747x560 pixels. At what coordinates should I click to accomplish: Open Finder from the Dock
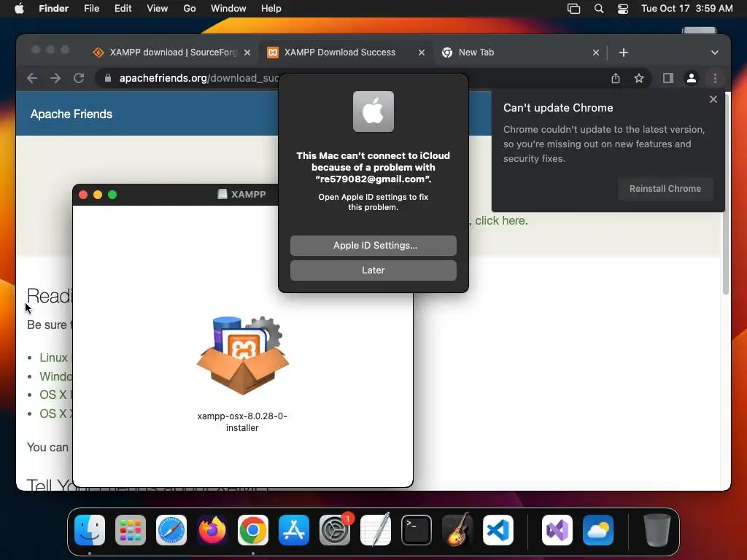tap(90, 530)
